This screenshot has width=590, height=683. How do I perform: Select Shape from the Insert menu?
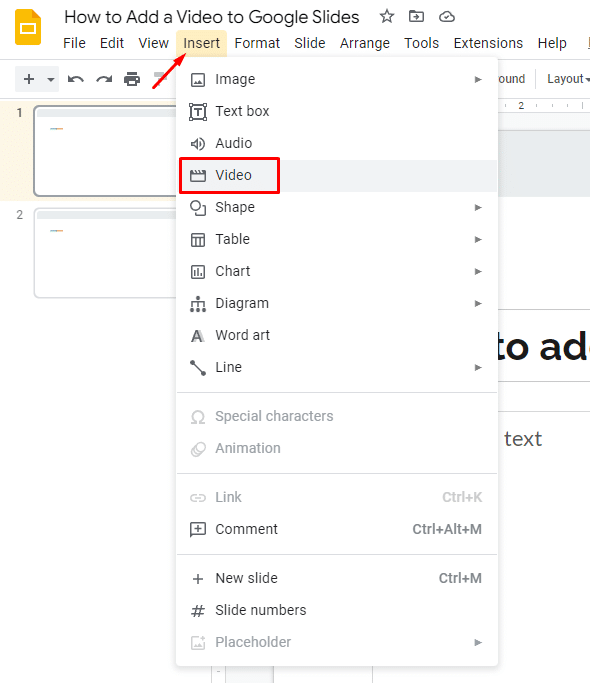click(336, 207)
